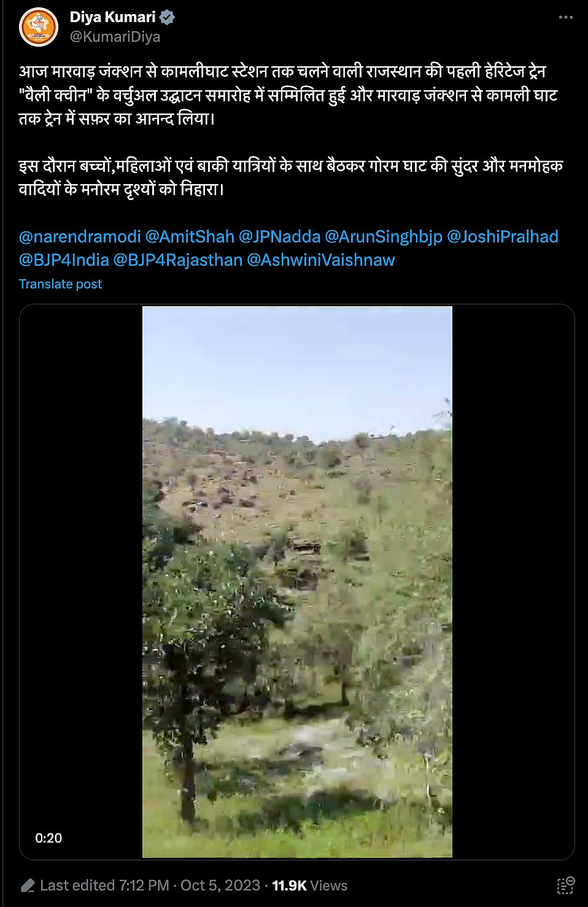This screenshot has width=588, height=907.
Task: Open the @BJP4Rajasthan mention
Action: pos(178,260)
